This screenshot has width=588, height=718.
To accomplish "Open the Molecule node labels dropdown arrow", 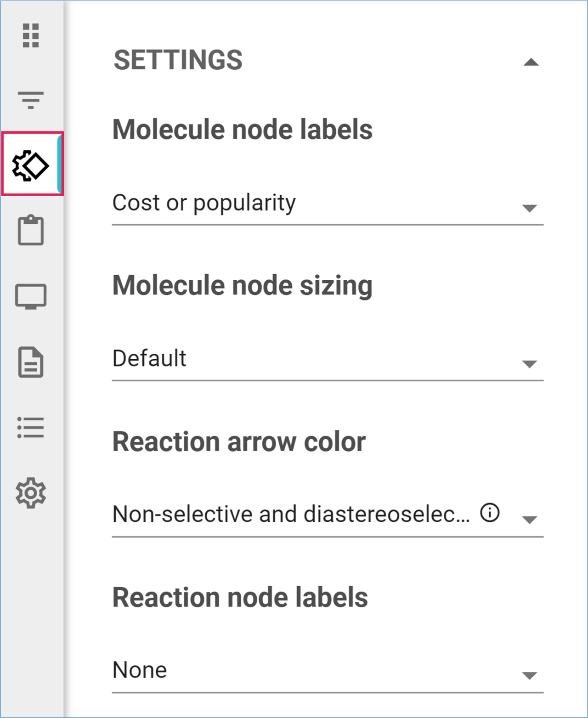I will (x=530, y=208).
